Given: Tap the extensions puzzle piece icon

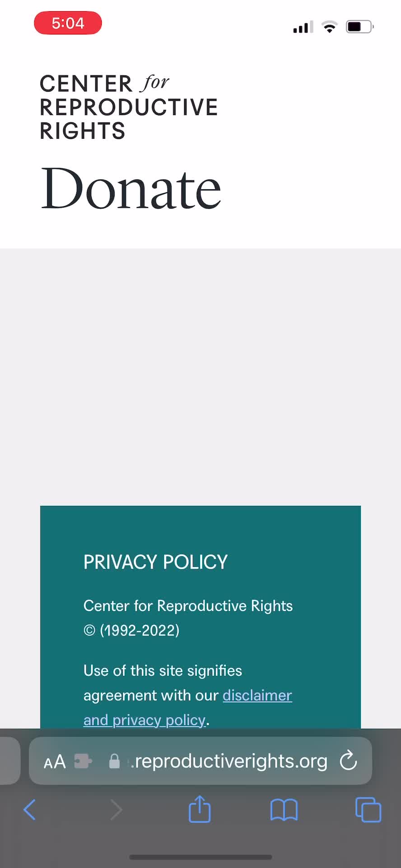Looking at the screenshot, I should point(83,761).
